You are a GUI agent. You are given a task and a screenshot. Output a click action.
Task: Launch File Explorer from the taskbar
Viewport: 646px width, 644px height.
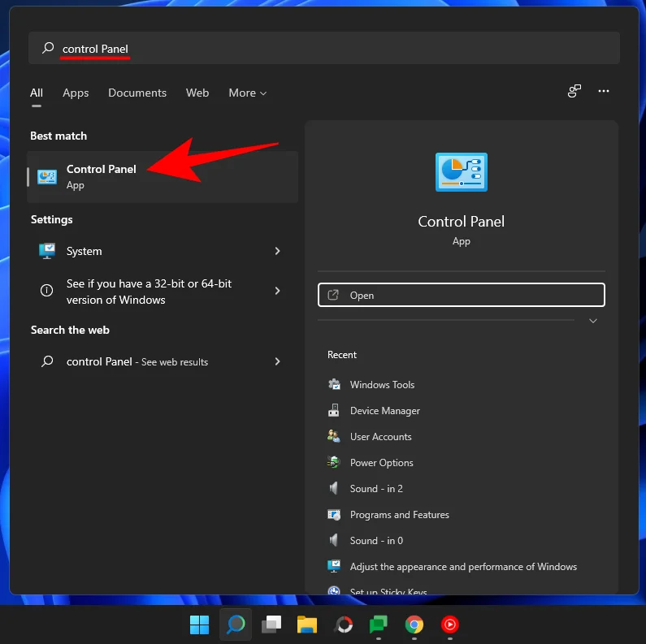tap(306, 625)
